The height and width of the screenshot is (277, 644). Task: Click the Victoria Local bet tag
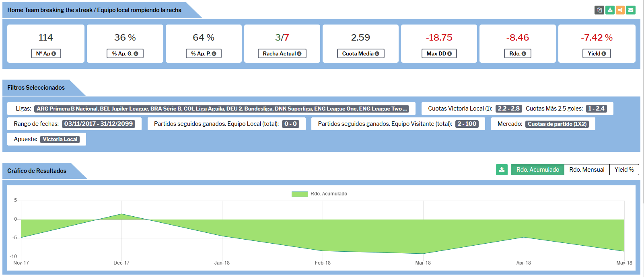coord(60,139)
